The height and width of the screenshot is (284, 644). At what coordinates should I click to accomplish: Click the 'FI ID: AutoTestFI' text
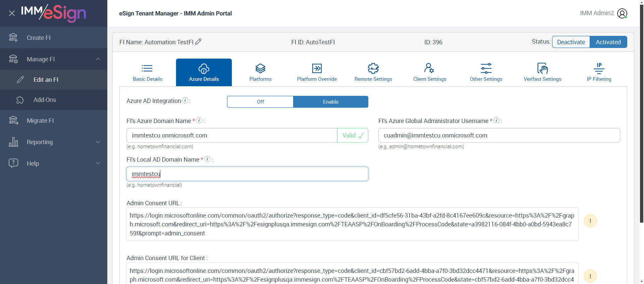click(313, 42)
